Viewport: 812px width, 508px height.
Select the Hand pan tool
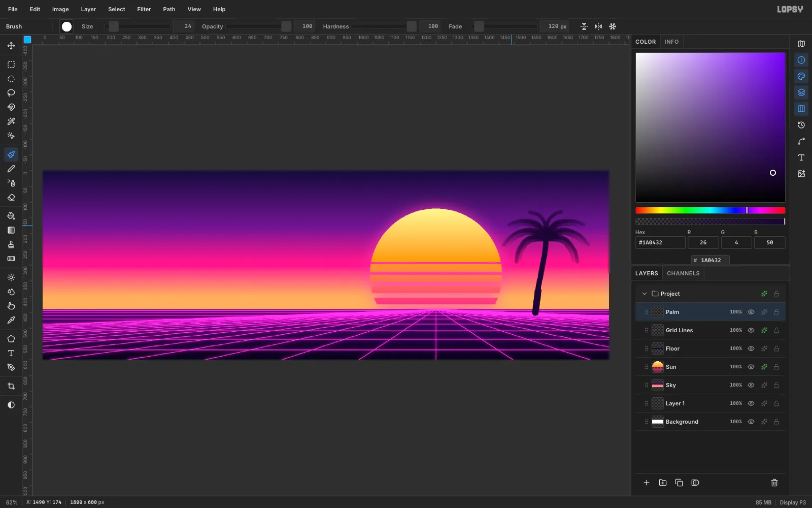pos(11,306)
